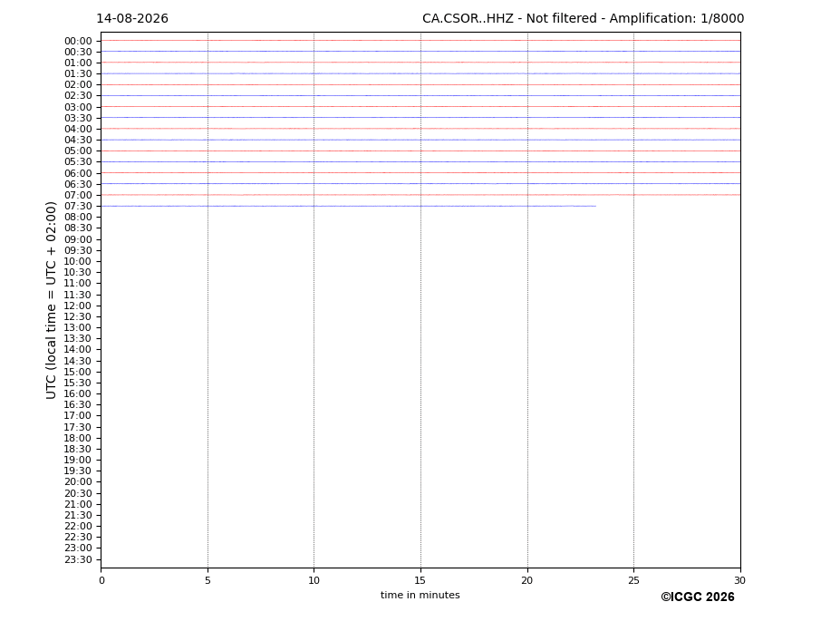Click the 00:30 time row label
This screenshot has height=631, width=840.
click(x=78, y=52)
